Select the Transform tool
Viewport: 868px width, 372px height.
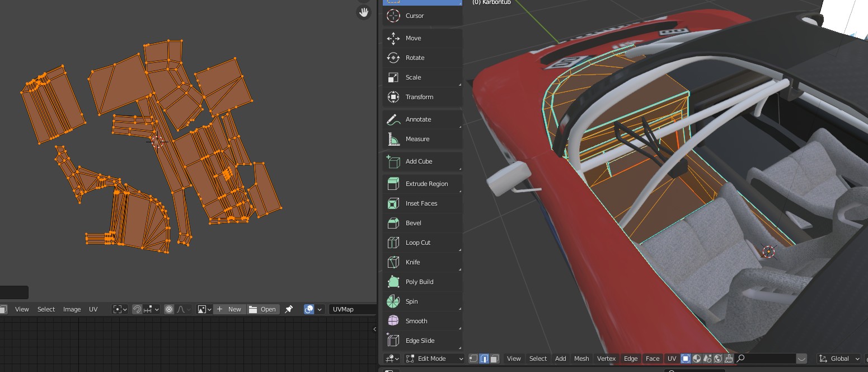423,97
